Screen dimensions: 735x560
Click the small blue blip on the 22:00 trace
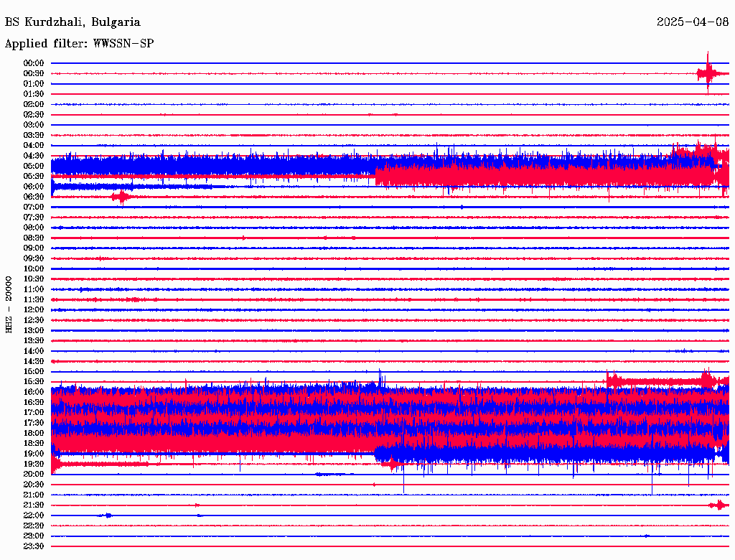[x=107, y=515]
